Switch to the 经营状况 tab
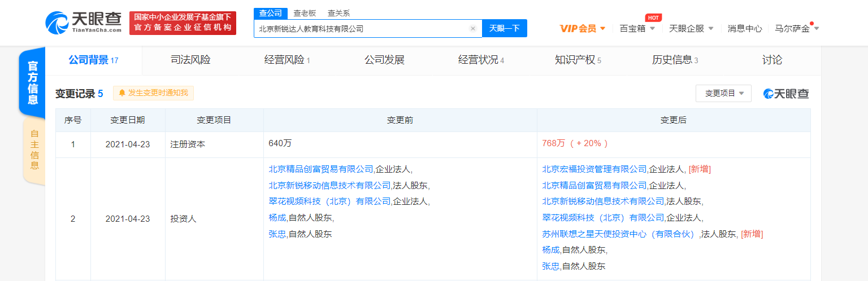The height and width of the screenshot is (281, 868). pos(481,60)
